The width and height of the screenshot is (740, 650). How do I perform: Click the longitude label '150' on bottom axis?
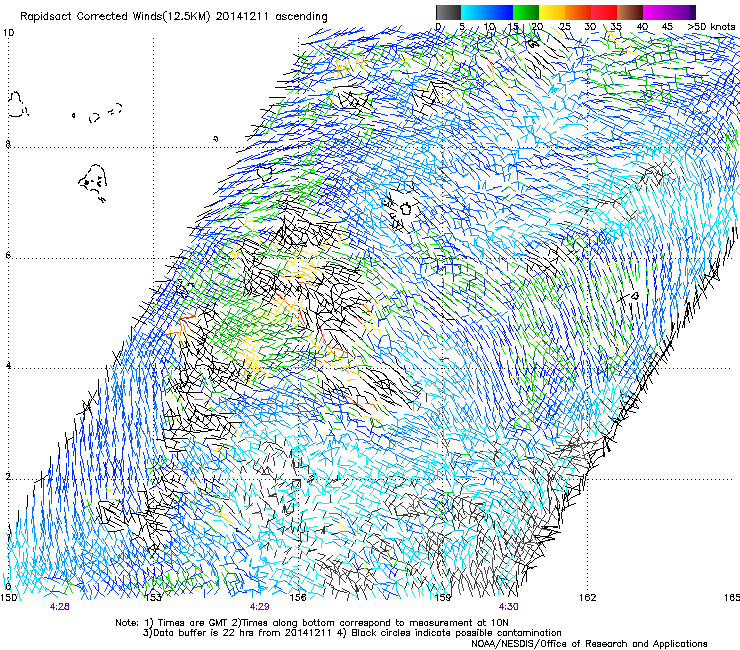[x=8, y=598]
